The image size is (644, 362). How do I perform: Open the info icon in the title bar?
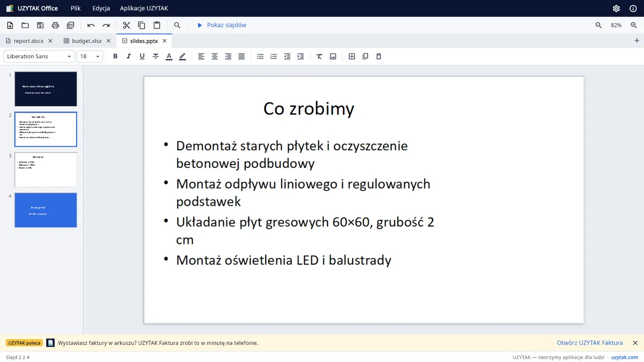coord(633,9)
